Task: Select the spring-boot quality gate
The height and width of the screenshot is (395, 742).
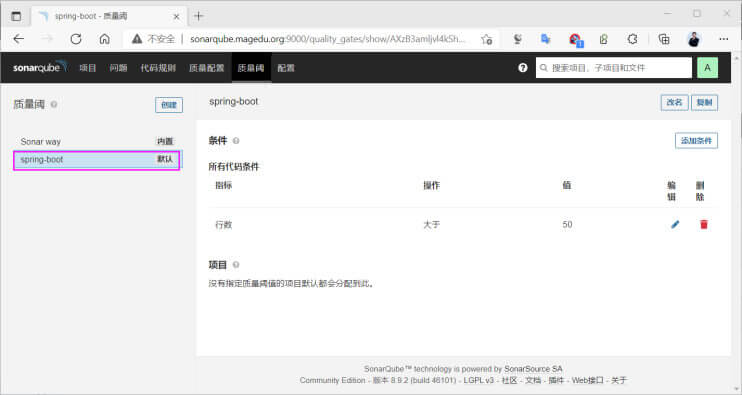Action: click(x=97, y=160)
